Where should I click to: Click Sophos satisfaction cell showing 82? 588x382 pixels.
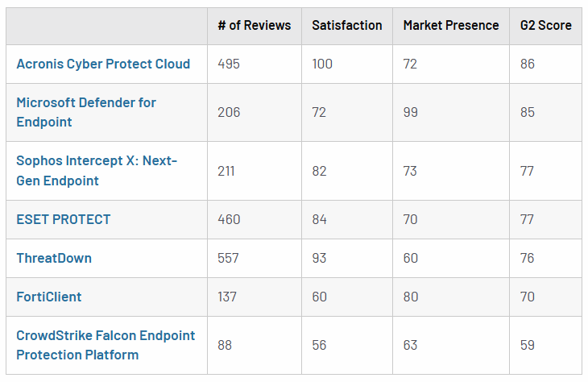(x=319, y=171)
